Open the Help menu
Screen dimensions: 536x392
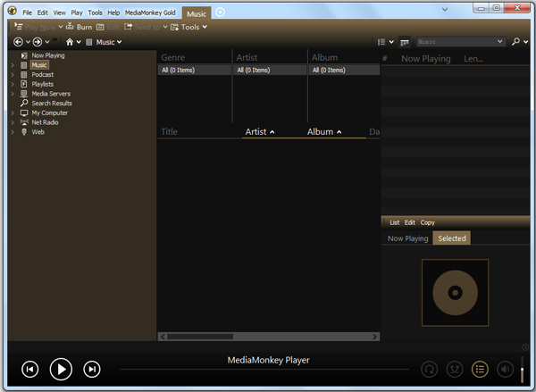113,13
